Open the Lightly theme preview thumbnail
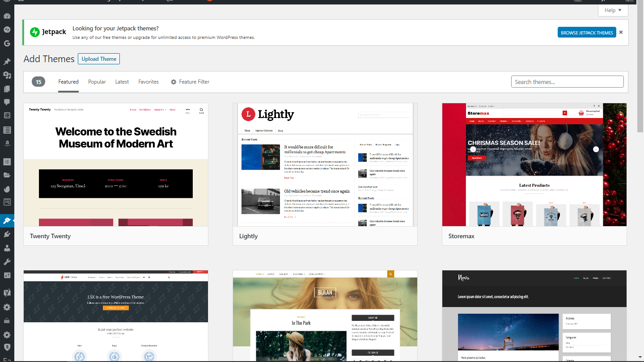Screen dimensions: 644x362 [x=325, y=165]
